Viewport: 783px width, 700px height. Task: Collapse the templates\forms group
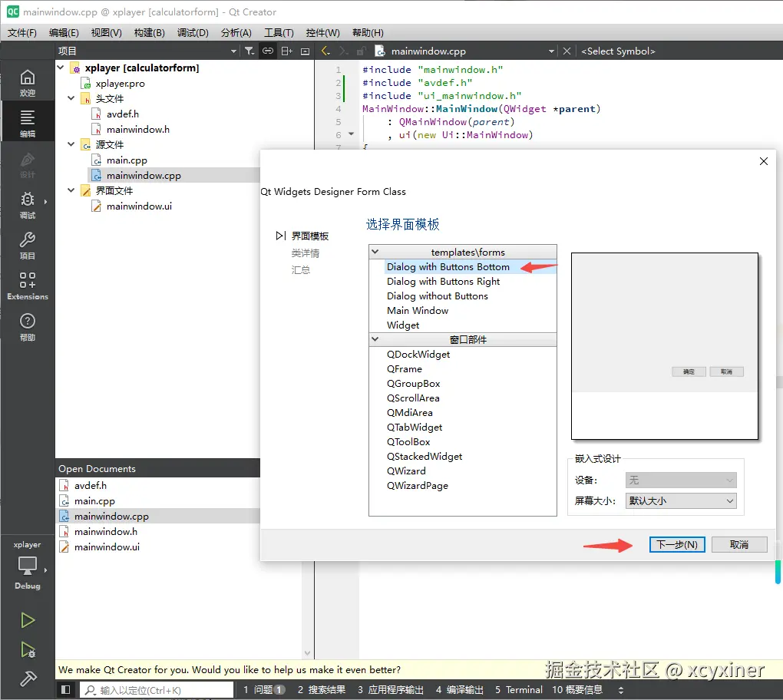click(375, 252)
